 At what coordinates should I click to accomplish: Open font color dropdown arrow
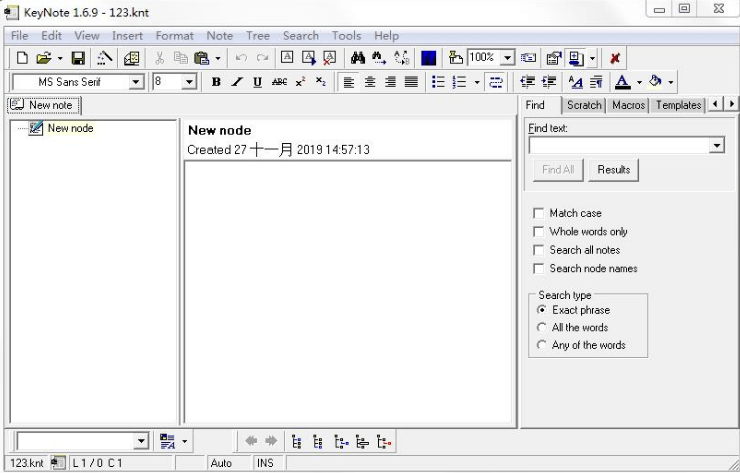coord(639,83)
